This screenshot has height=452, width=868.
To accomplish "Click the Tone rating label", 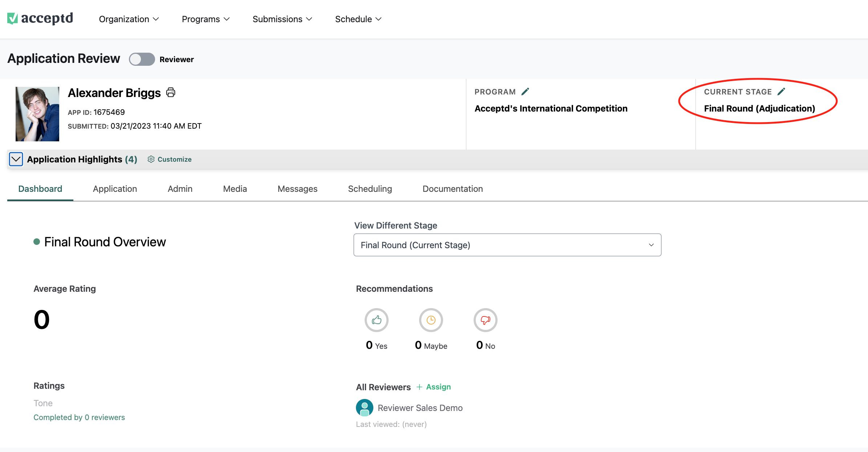I will (x=43, y=403).
